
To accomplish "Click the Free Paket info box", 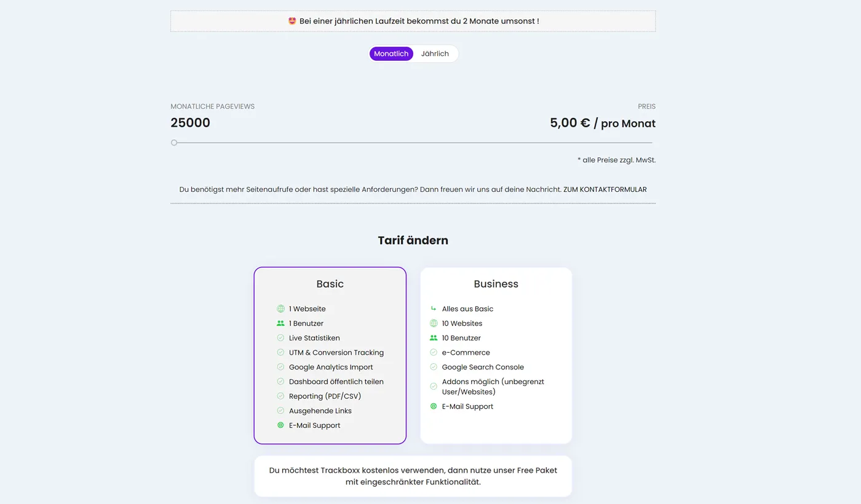I will 413,476.
